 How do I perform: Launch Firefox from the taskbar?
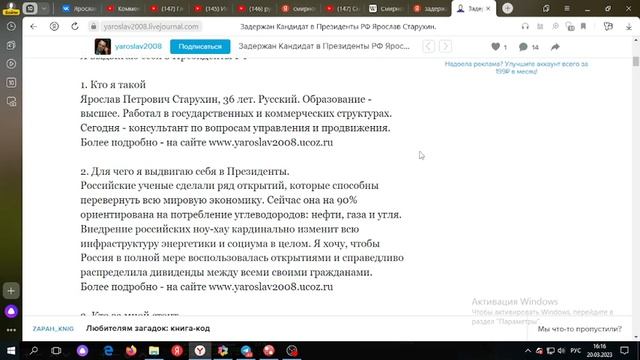click(131, 351)
